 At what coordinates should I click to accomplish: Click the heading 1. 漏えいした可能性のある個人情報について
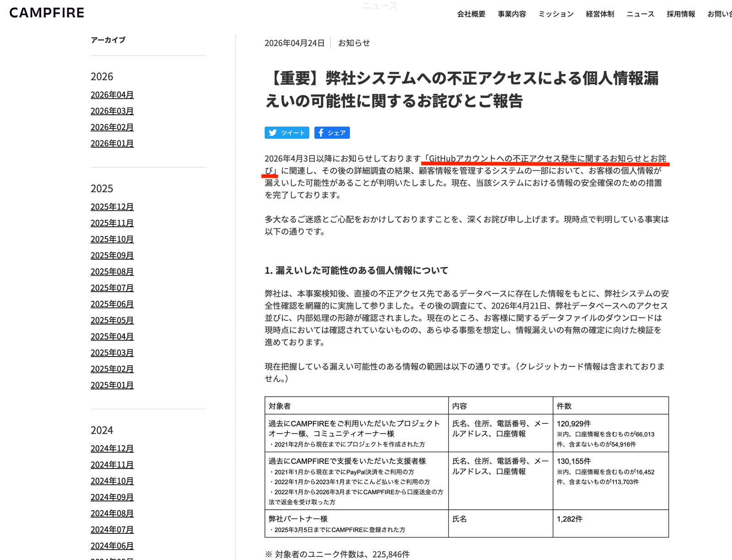pyautogui.click(x=356, y=271)
